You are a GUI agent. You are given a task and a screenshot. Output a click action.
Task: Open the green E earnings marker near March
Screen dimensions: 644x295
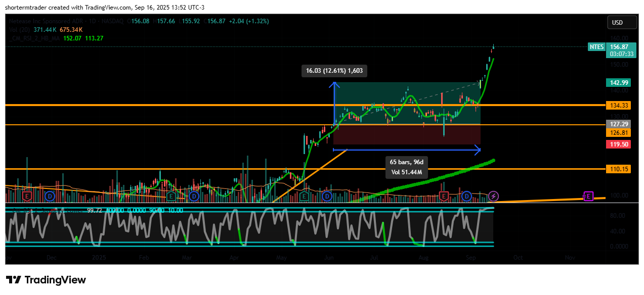coord(171,195)
